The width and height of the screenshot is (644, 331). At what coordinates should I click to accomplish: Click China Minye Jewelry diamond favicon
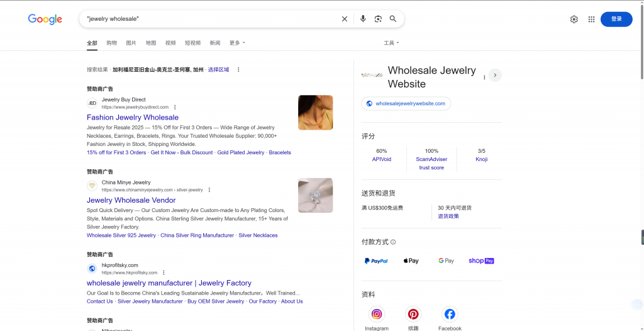pos(92,186)
